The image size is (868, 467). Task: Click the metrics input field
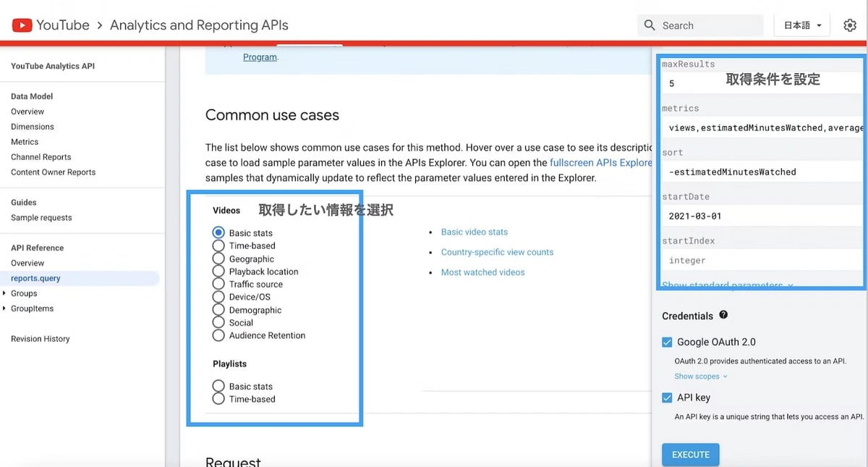[x=762, y=127]
